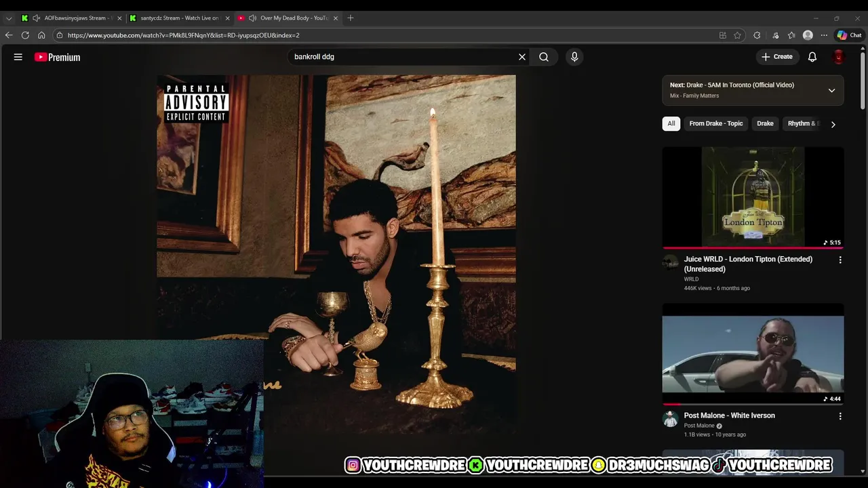Go to YouTube Premium home logo
The height and width of the screenshot is (488, 868).
[x=58, y=57]
